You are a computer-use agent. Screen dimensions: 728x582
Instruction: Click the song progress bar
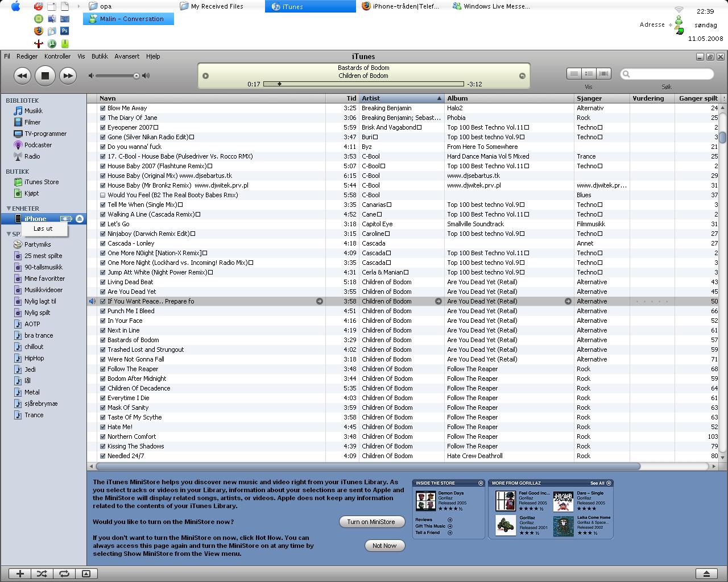coord(363,84)
